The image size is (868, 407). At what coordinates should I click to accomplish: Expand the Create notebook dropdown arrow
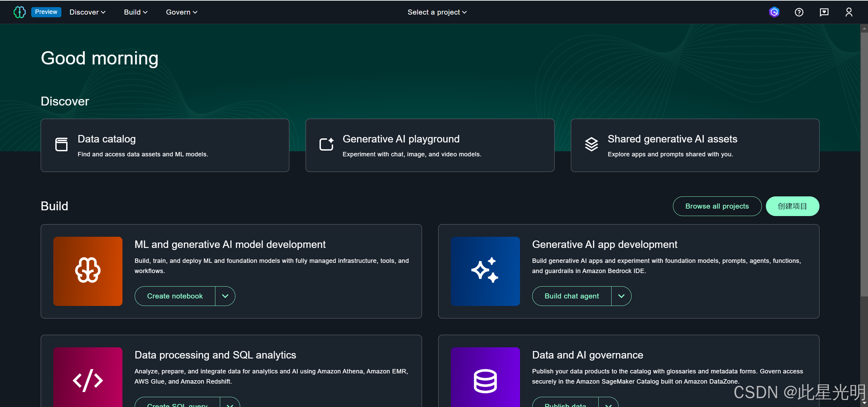(x=225, y=296)
